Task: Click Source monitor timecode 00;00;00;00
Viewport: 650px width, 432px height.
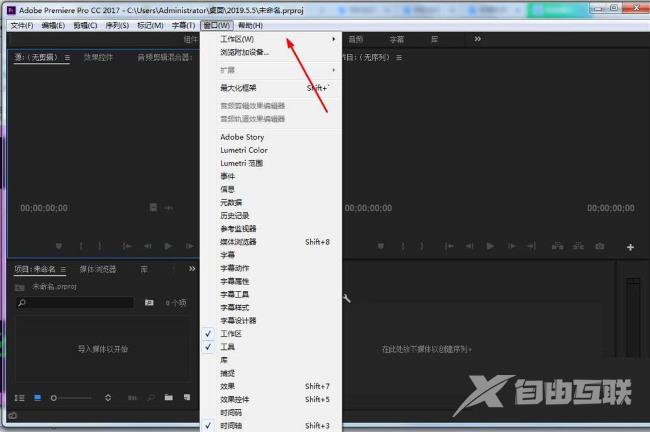Action: (44, 208)
